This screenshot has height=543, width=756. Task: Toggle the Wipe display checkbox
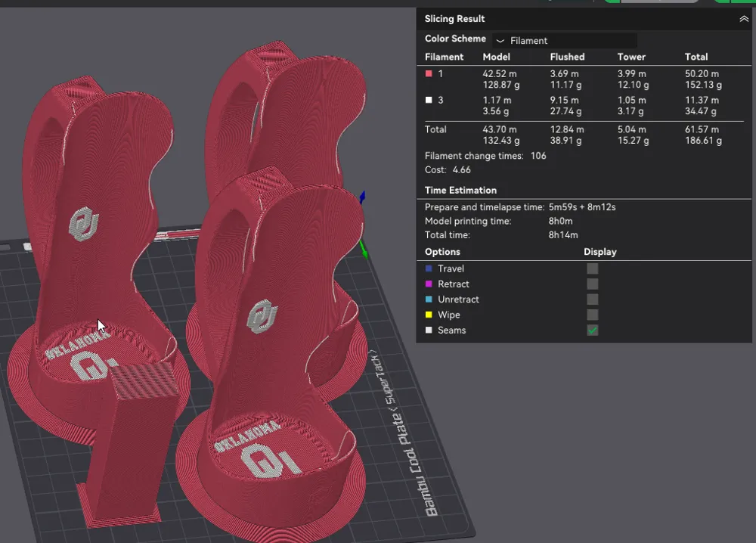[593, 315]
